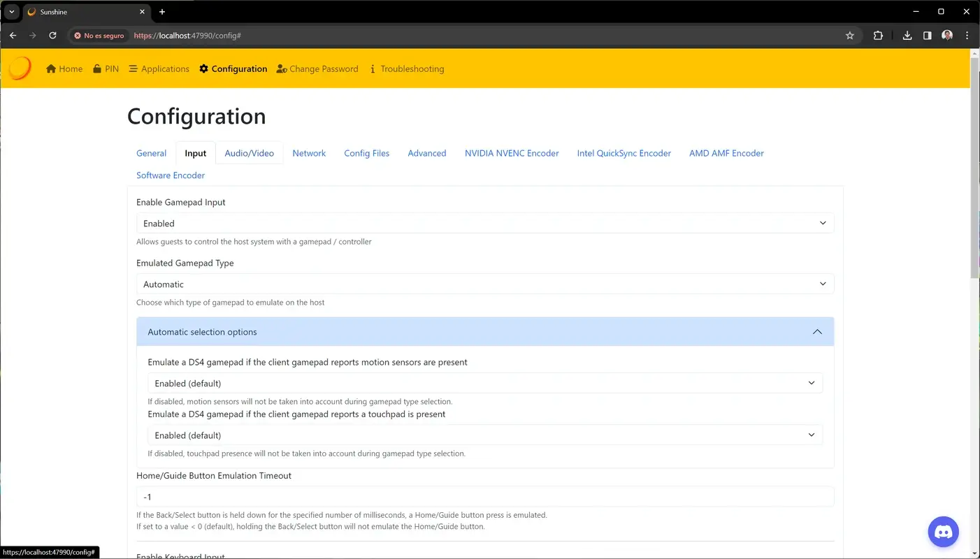
Task: Open touchpad DS4 emulation dropdown
Action: (485, 435)
